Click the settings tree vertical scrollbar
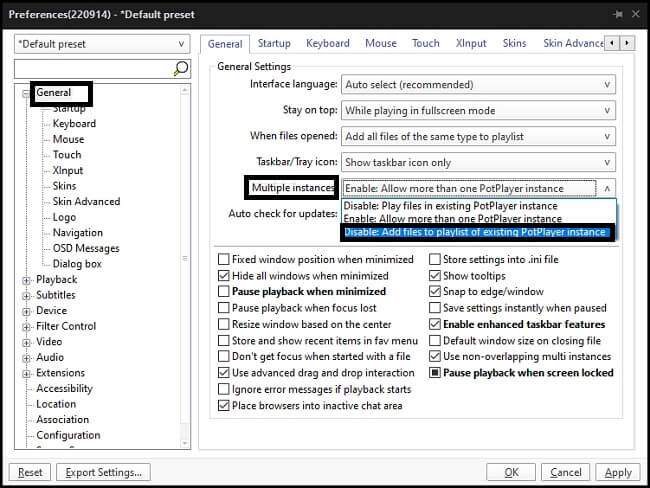The height and width of the screenshot is (488, 650). coord(185,267)
